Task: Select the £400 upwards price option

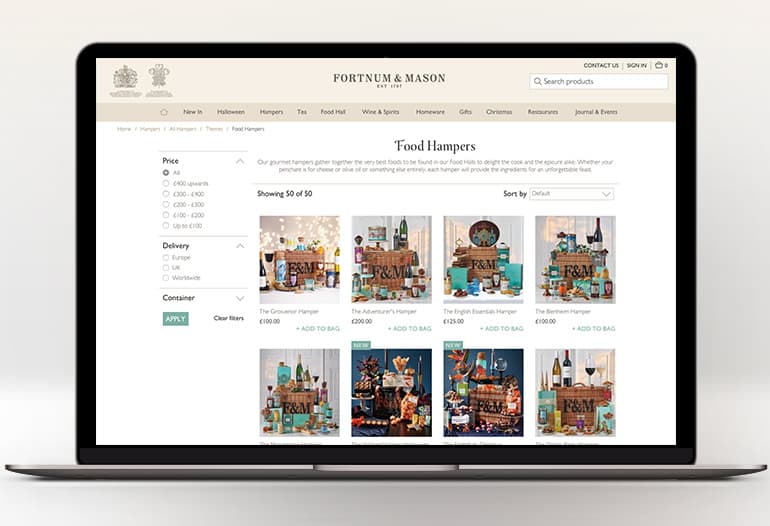Action: pos(166,183)
